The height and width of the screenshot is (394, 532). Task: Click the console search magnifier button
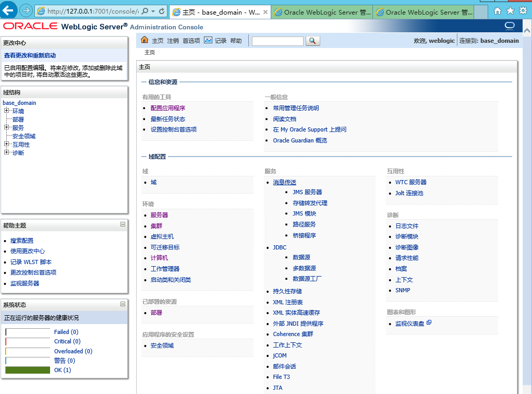312,41
